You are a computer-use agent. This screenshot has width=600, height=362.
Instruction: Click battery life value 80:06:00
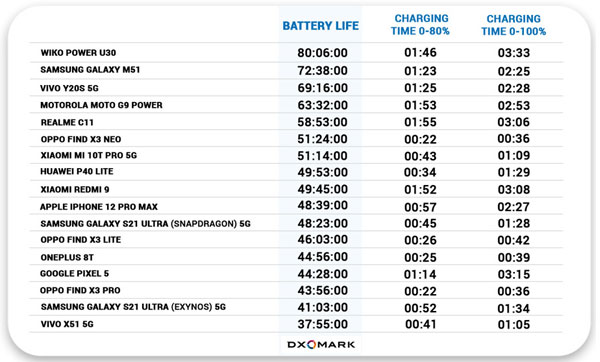point(323,53)
